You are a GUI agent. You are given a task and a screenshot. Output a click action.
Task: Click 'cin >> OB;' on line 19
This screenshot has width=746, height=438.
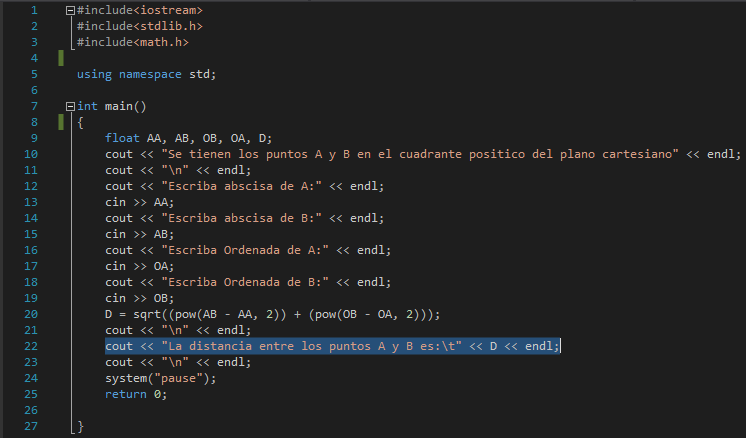(x=139, y=298)
